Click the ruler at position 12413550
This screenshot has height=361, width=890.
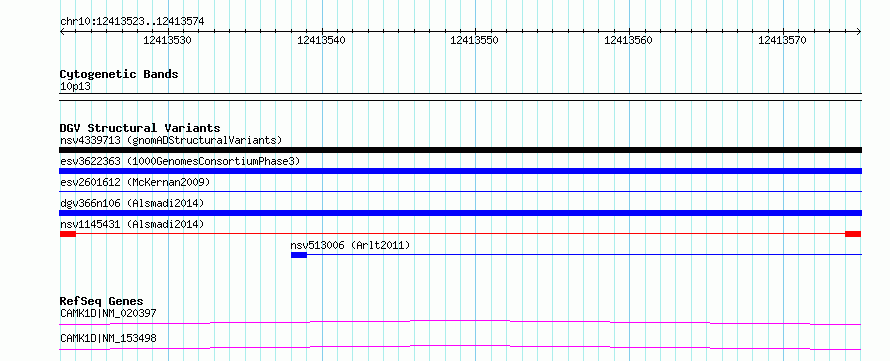click(475, 40)
